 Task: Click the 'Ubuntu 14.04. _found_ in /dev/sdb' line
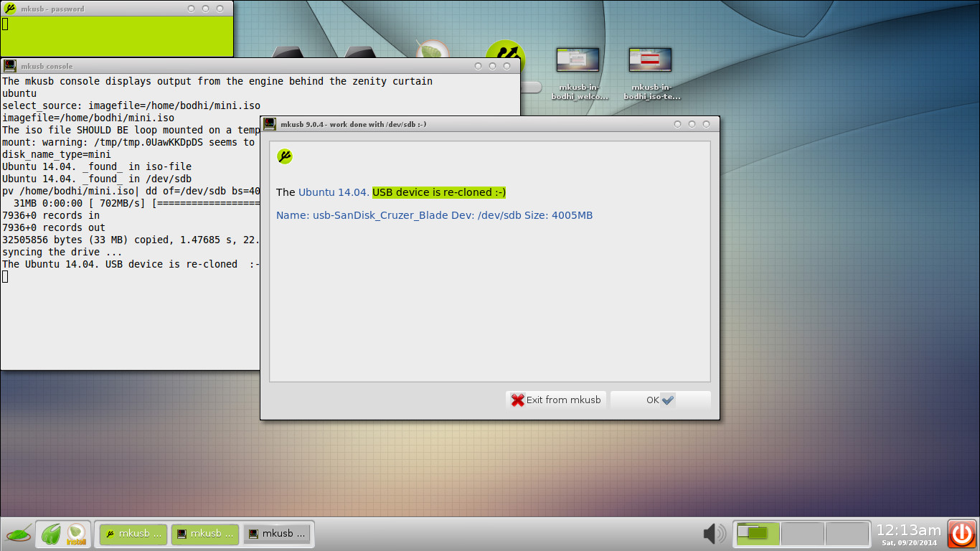click(97, 179)
